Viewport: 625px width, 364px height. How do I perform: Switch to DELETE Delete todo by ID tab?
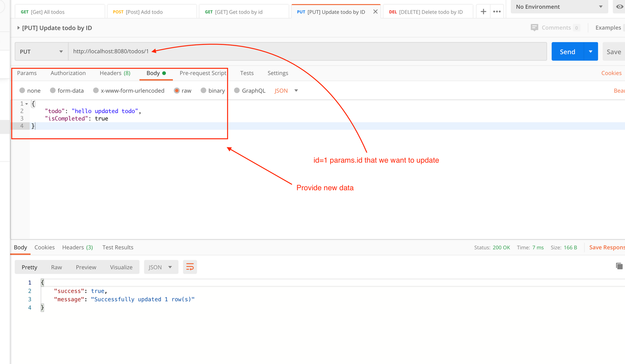(428, 12)
